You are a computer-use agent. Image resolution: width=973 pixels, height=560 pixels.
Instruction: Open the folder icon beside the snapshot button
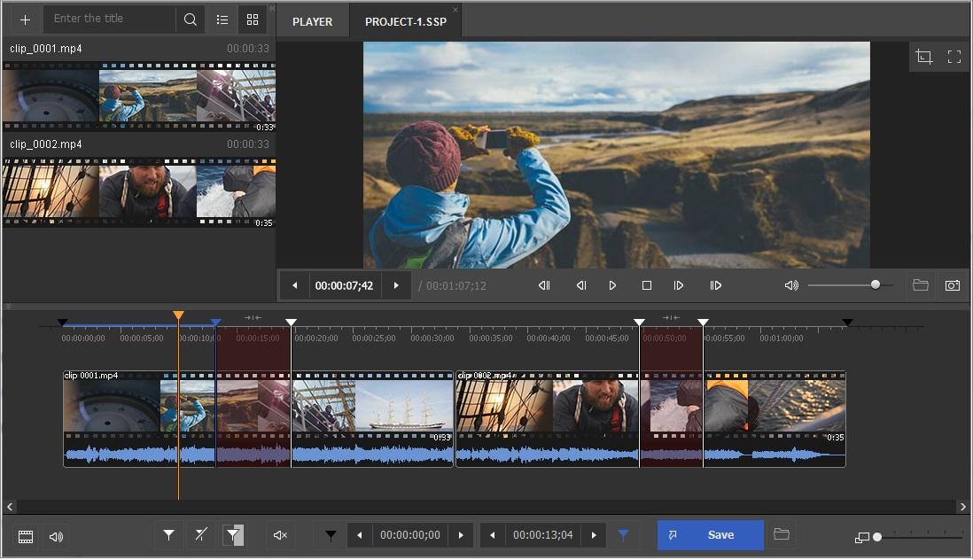[x=920, y=285]
